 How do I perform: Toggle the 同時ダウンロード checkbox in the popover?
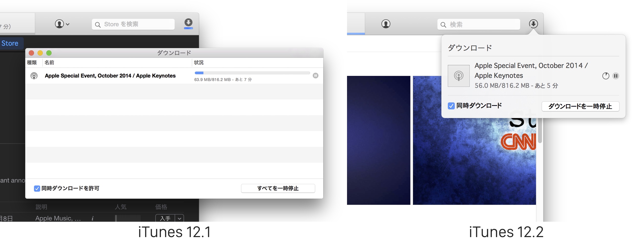(x=451, y=106)
